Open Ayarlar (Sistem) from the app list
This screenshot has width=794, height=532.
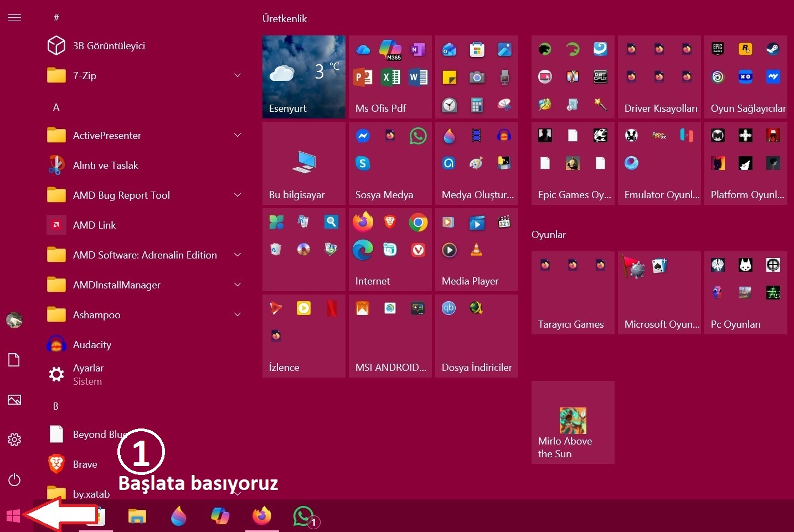coord(144,375)
